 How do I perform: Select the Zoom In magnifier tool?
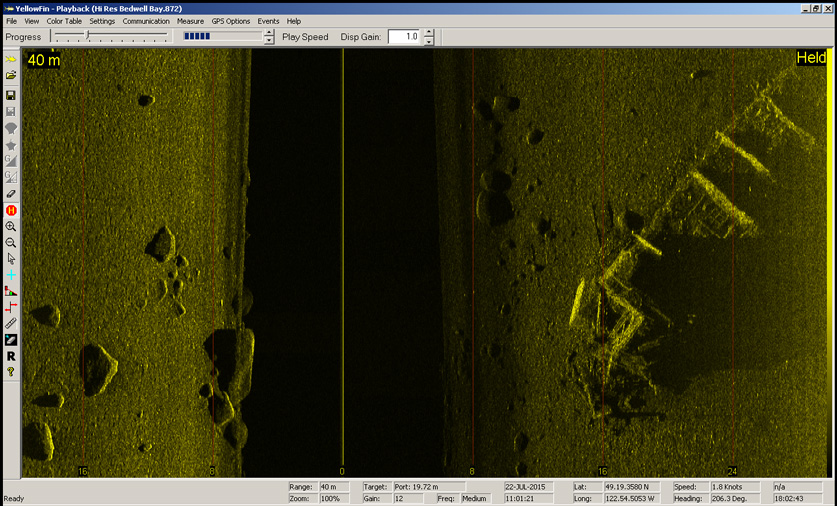point(11,227)
